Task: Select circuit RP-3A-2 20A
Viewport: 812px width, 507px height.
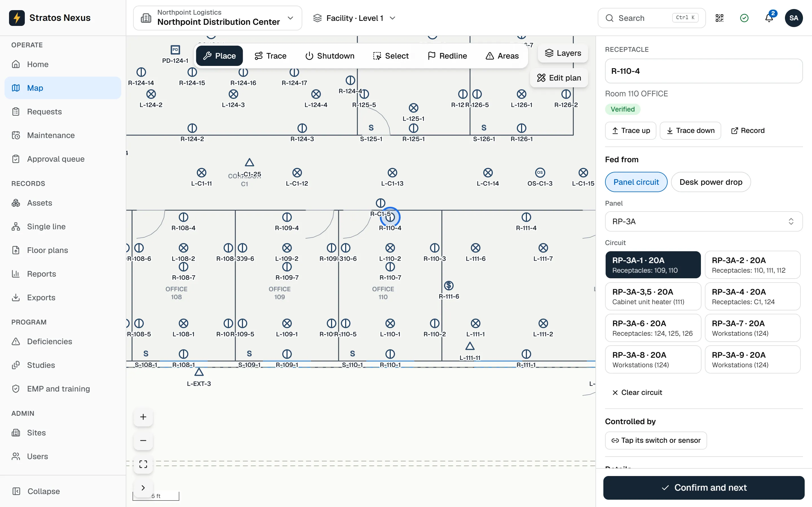Action: 753,264
